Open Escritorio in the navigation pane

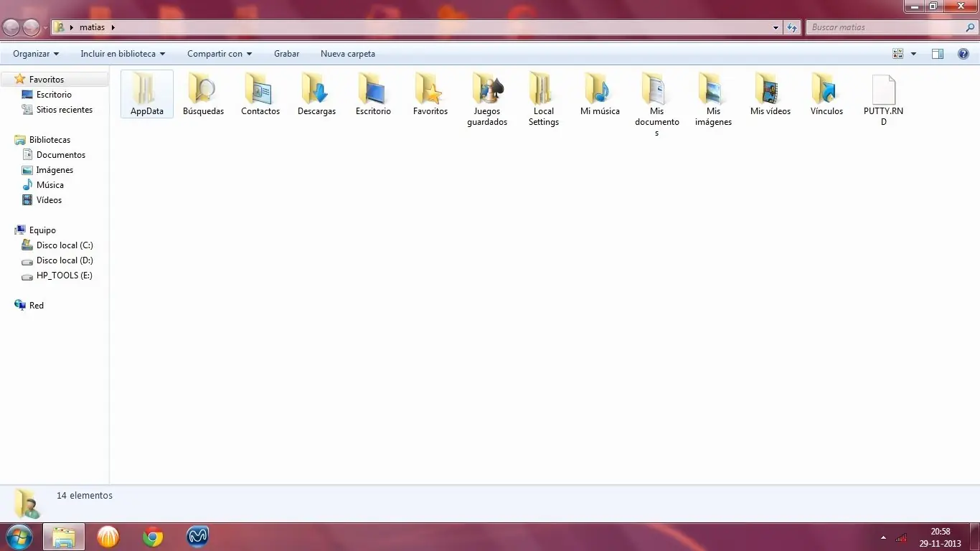(54, 95)
